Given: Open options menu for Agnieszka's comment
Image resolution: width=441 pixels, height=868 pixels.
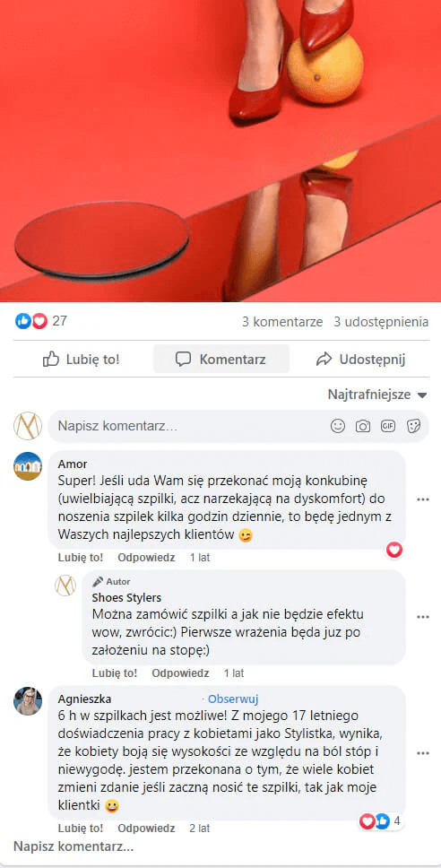Looking at the screenshot, I should (423, 753).
